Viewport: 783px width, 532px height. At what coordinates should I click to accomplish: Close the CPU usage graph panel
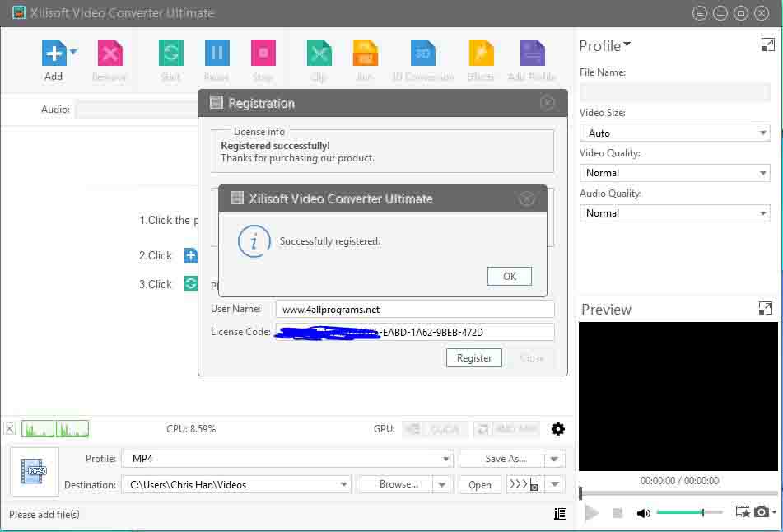click(x=10, y=428)
